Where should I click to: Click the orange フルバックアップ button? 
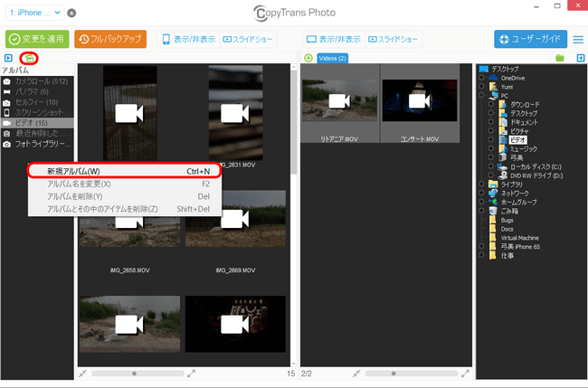pyautogui.click(x=110, y=39)
